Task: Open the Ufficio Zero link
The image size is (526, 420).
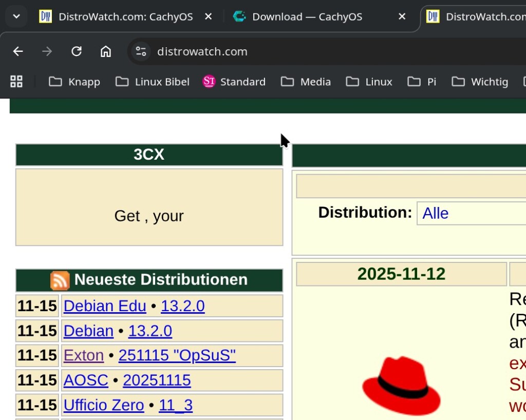Action: (x=104, y=405)
